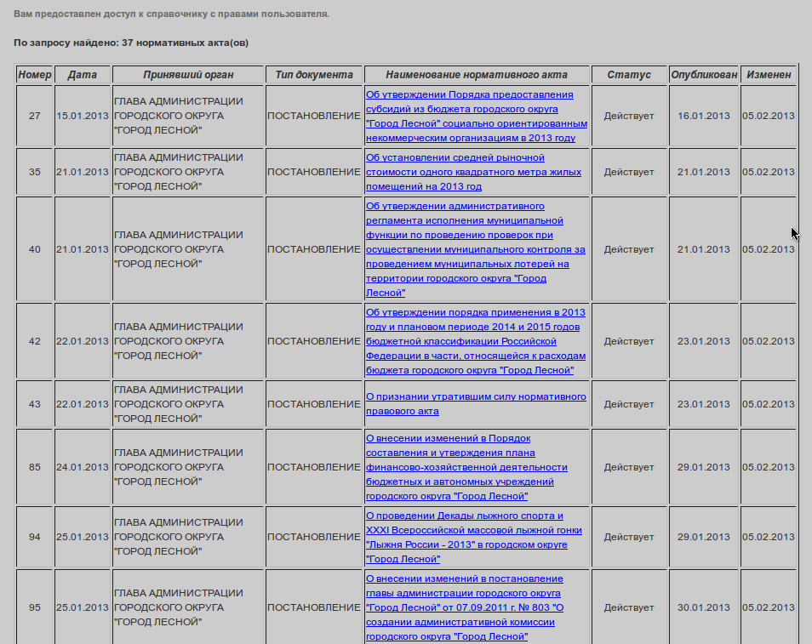Image resolution: width=812 pixels, height=644 pixels.
Task: Click date '25.01.2013' in row 94
Action: tap(83, 538)
